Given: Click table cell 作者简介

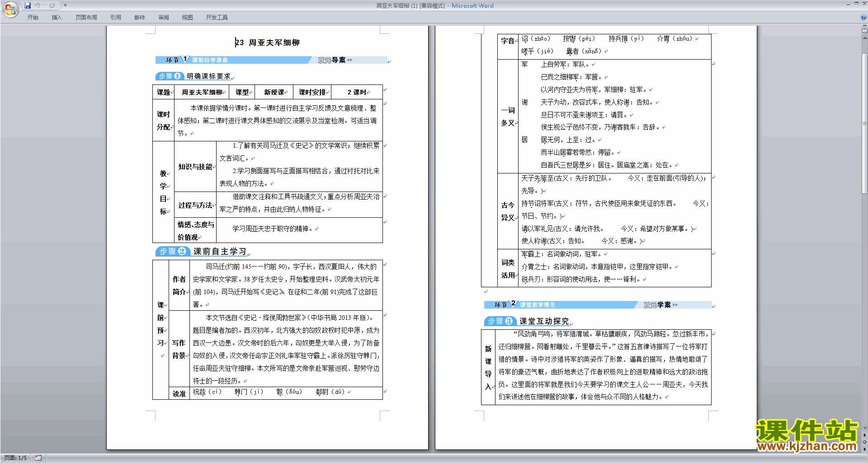Looking at the screenshot, I should click(179, 285).
